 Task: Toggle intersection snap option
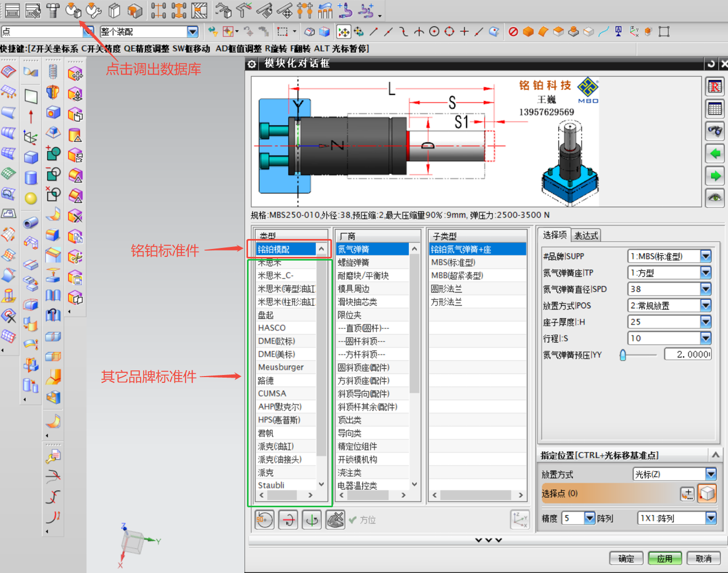click(x=419, y=32)
